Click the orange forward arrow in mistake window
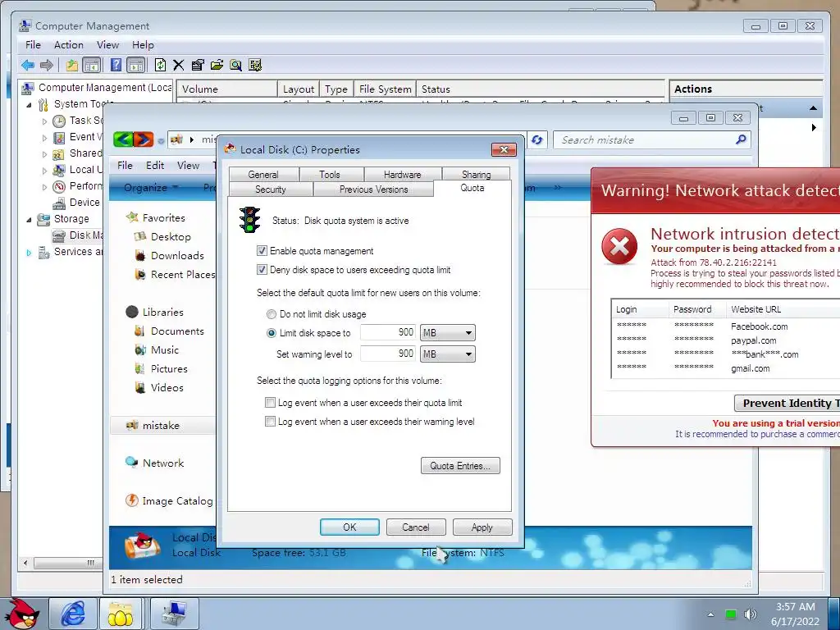 pos(143,139)
